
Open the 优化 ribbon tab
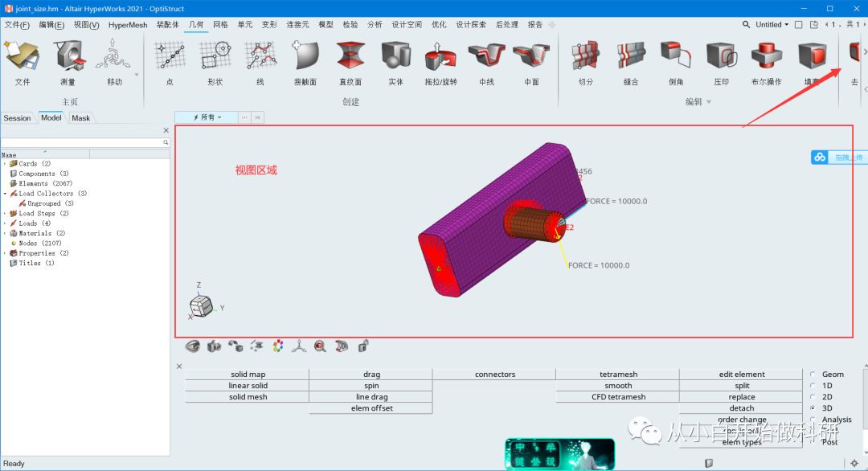(439, 24)
